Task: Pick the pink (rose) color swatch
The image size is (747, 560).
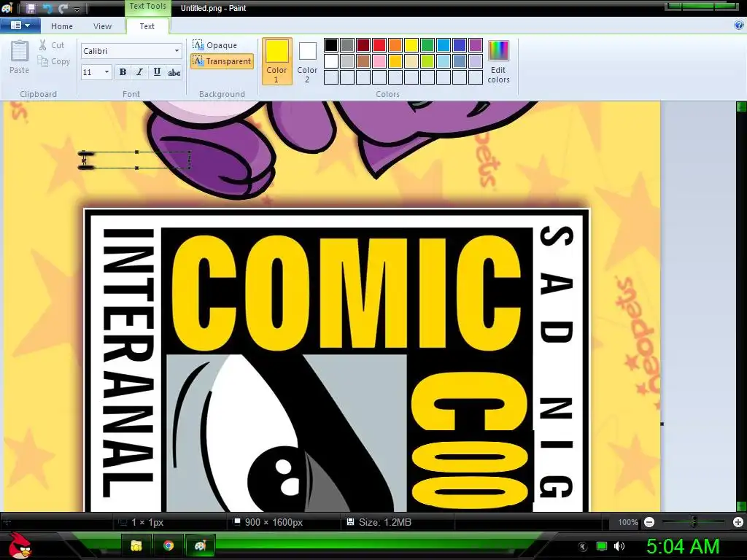Action: coord(379,61)
